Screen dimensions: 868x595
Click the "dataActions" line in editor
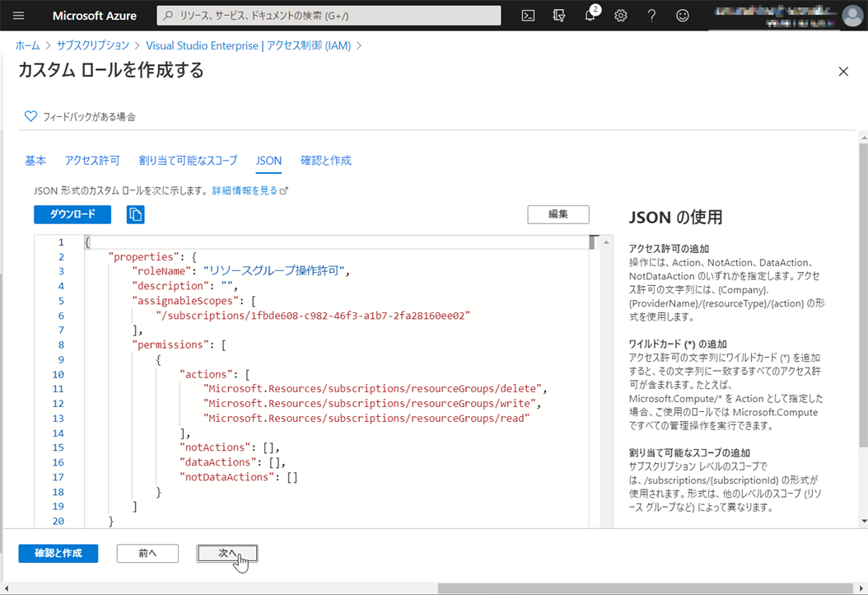232,462
